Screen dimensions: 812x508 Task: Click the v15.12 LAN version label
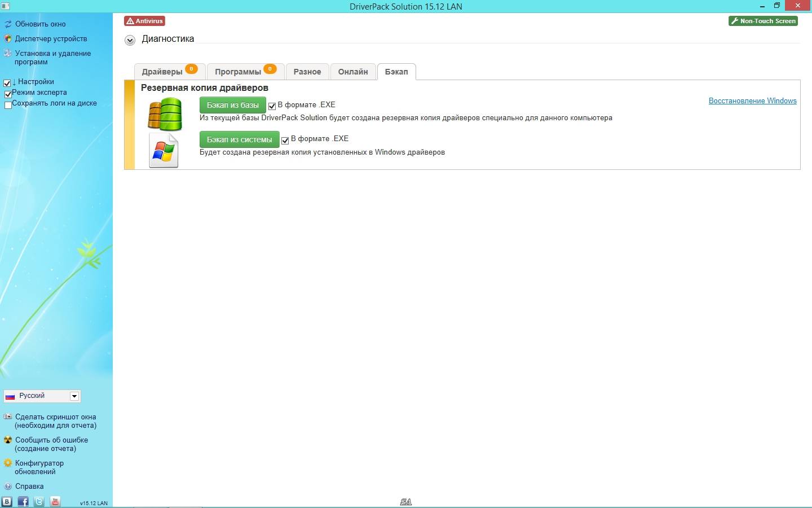click(x=94, y=503)
